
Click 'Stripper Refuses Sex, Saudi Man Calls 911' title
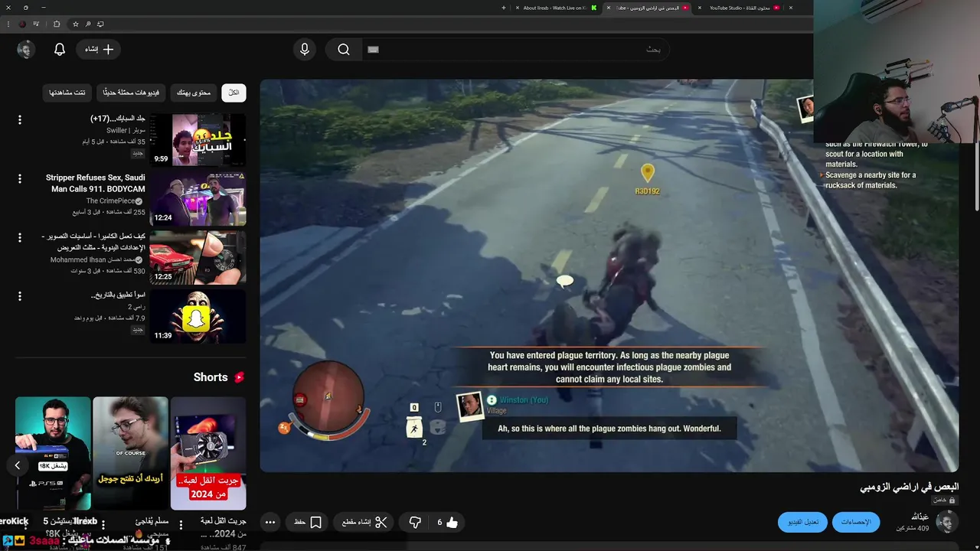[96, 183]
